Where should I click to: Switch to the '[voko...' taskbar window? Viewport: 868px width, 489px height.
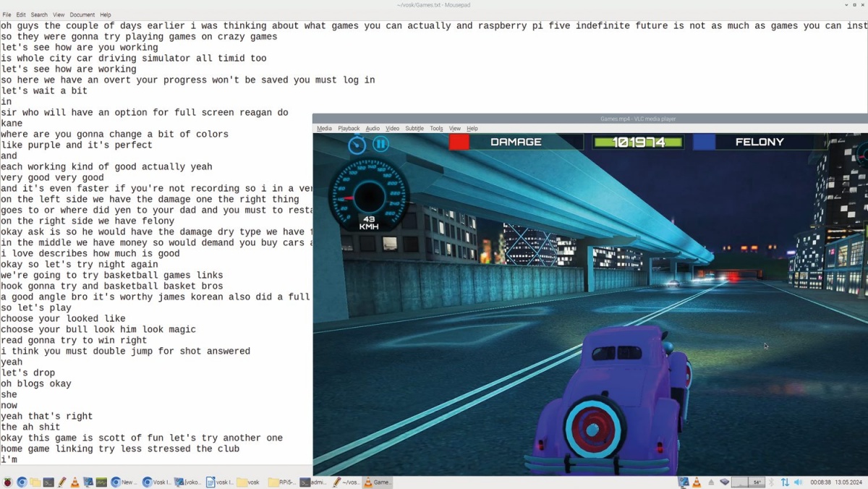[x=188, y=482]
